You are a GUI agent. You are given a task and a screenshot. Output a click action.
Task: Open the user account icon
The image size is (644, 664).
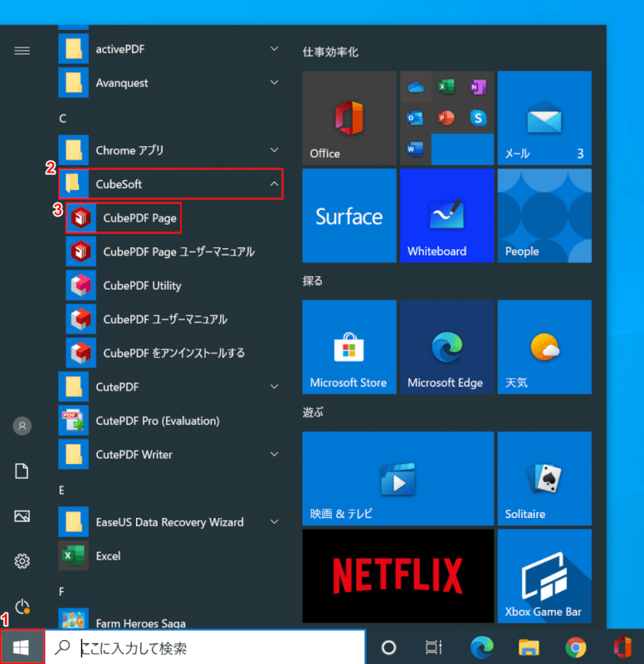pyautogui.click(x=22, y=426)
